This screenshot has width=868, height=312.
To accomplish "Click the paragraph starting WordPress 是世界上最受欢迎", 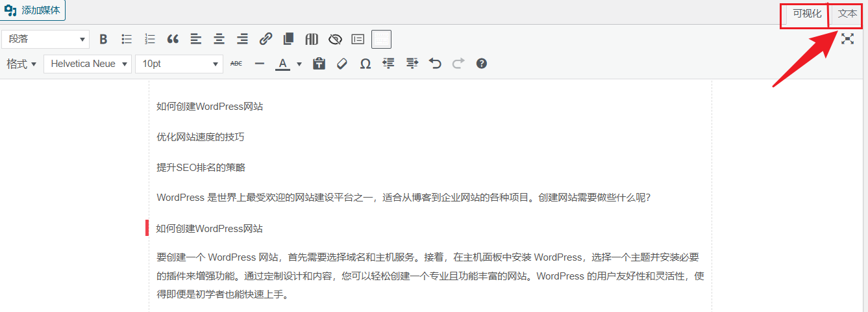I will click(x=404, y=198).
